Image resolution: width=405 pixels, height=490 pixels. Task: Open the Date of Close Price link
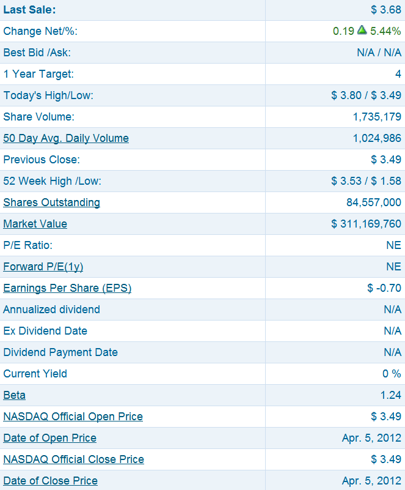pyautogui.click(x=50, y=481)
